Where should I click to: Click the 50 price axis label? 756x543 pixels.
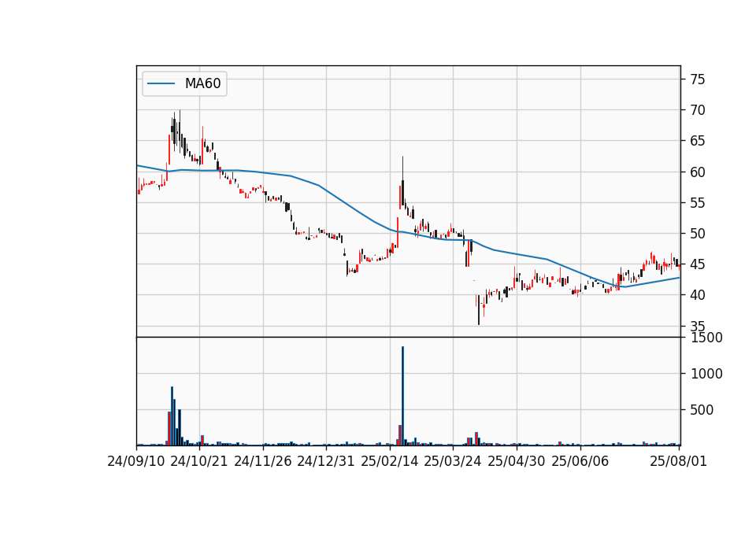[x=698, y=233]
